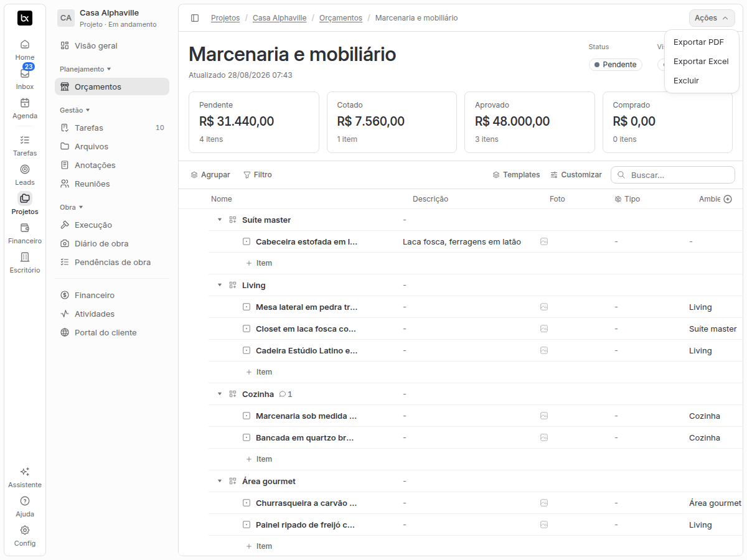
Task: Click photo placeholder for Cabeceira estofada row
Action: 544,241
